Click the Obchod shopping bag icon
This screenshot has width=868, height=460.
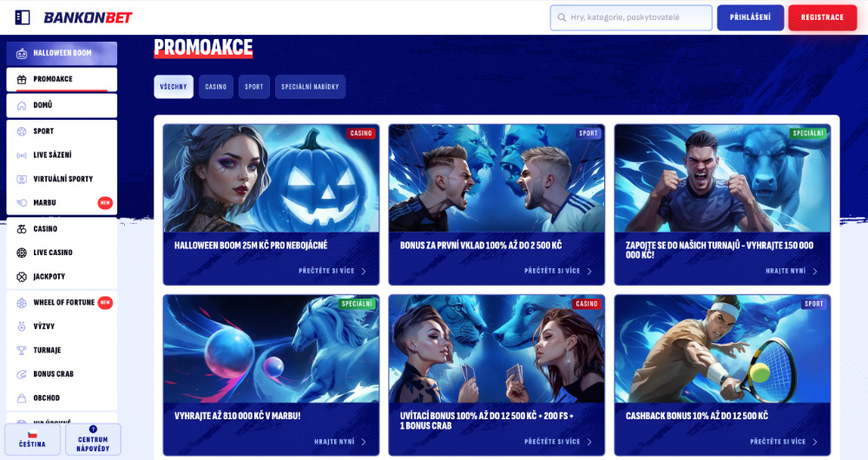pos(22,398)
